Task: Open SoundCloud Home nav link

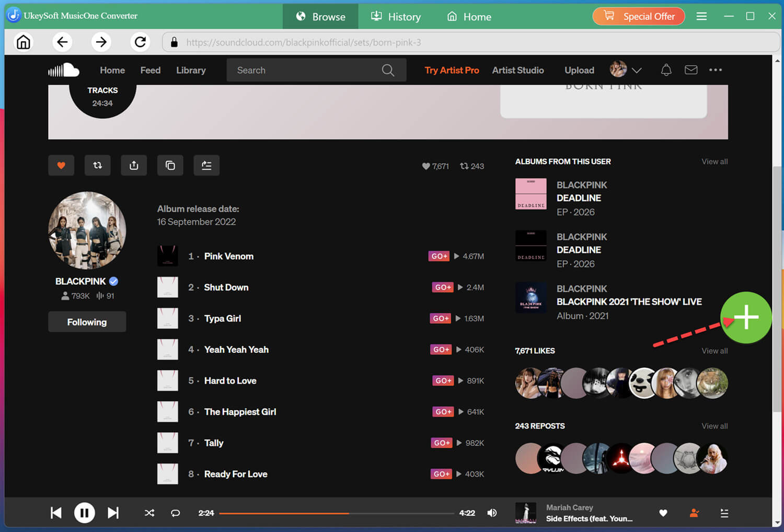Action: (112, 70)
